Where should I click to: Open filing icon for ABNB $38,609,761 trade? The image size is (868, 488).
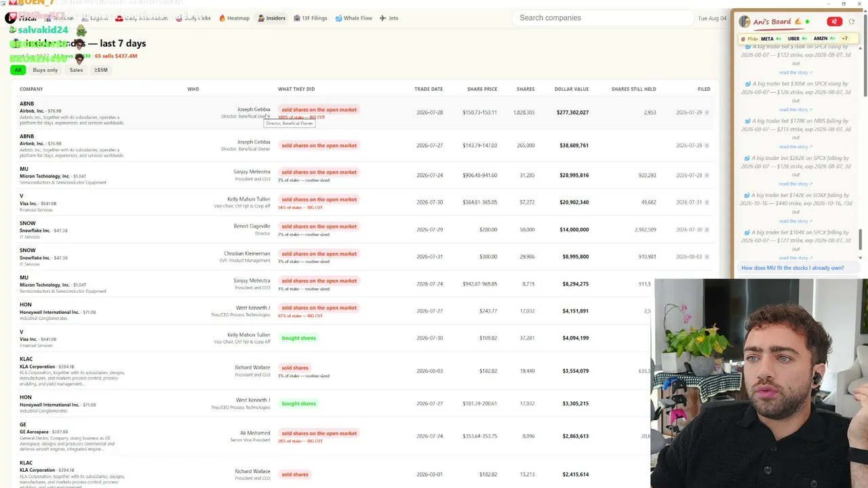[x=707, y=145]
